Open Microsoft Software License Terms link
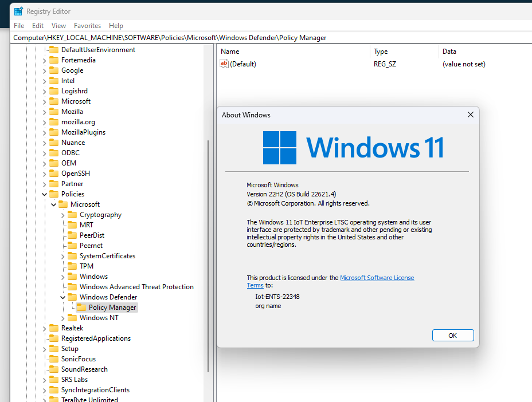The width and height of the screenshot is (532, 402). 377,278
